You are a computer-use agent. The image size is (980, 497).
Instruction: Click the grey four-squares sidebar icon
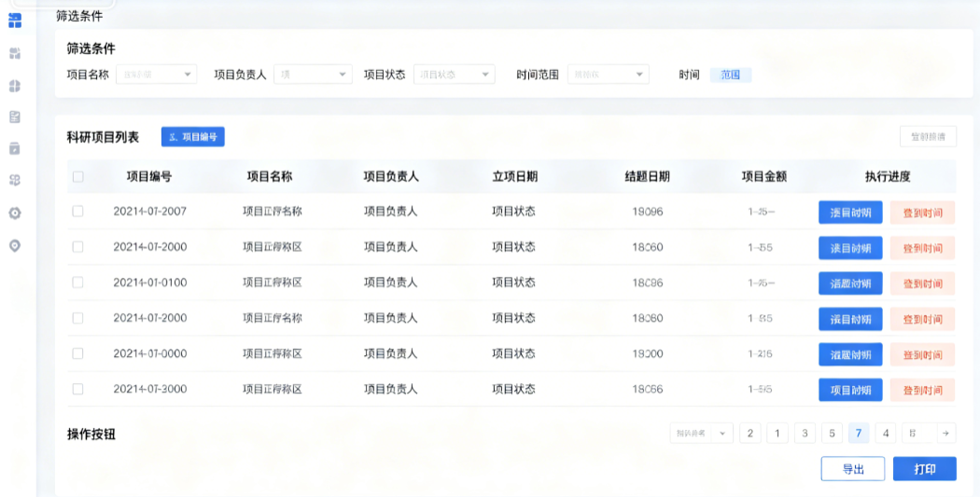point(15,54)
